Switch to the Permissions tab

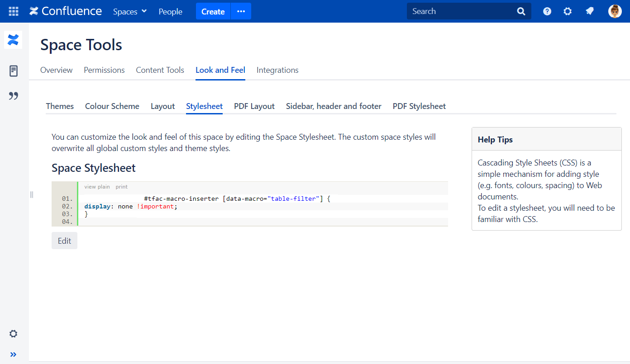pyautogui.click(x=104, y=70)
